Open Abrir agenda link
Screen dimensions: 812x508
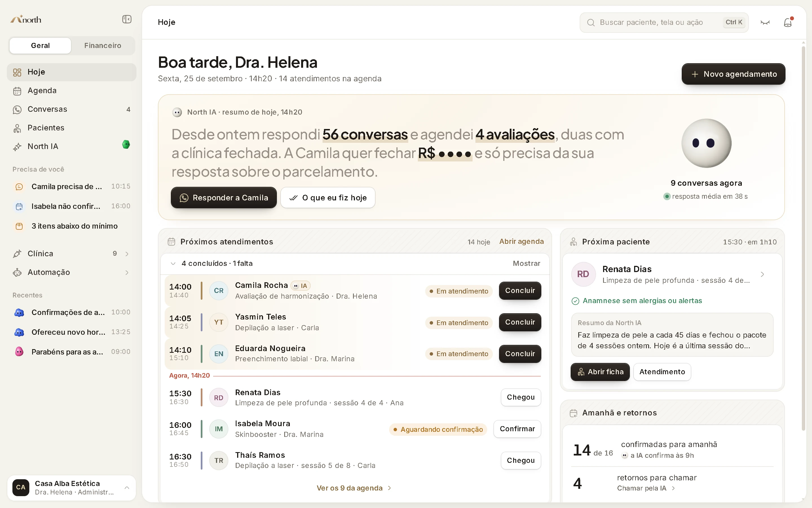pos(521,242)
